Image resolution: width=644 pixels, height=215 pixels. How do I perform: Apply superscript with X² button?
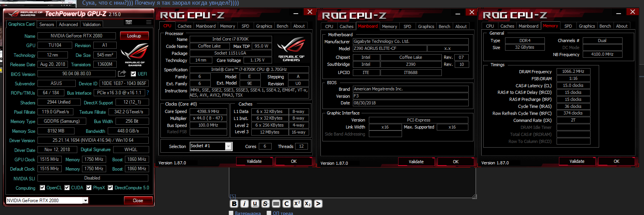297,203
